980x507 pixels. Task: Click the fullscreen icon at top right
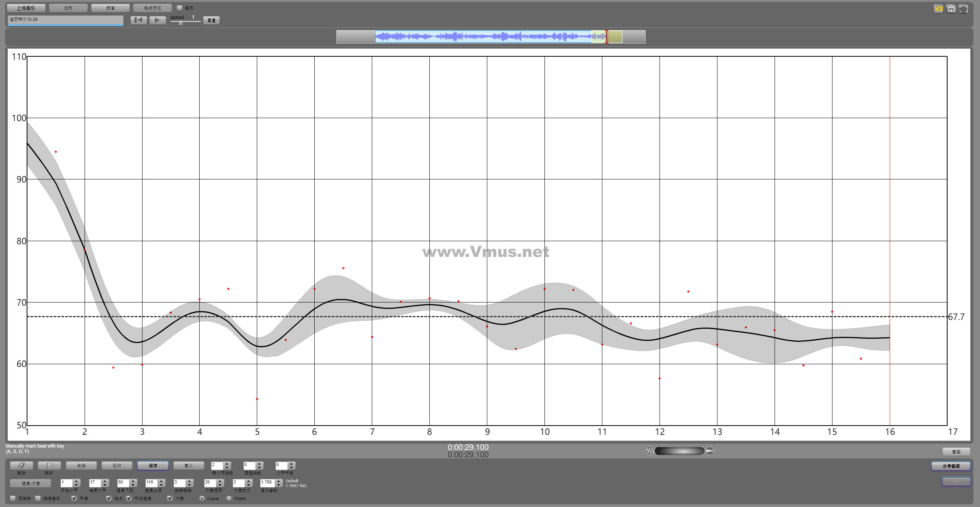(x=963, y=8)
